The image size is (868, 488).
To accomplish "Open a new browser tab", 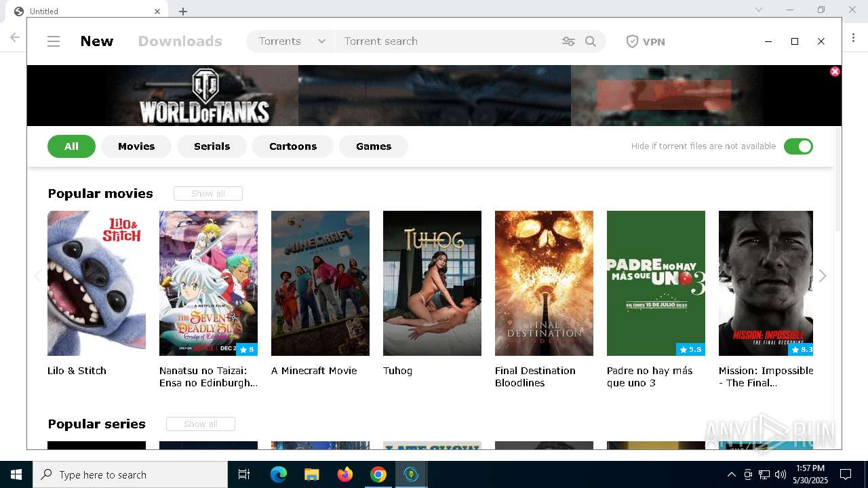I will coord(183,11).
